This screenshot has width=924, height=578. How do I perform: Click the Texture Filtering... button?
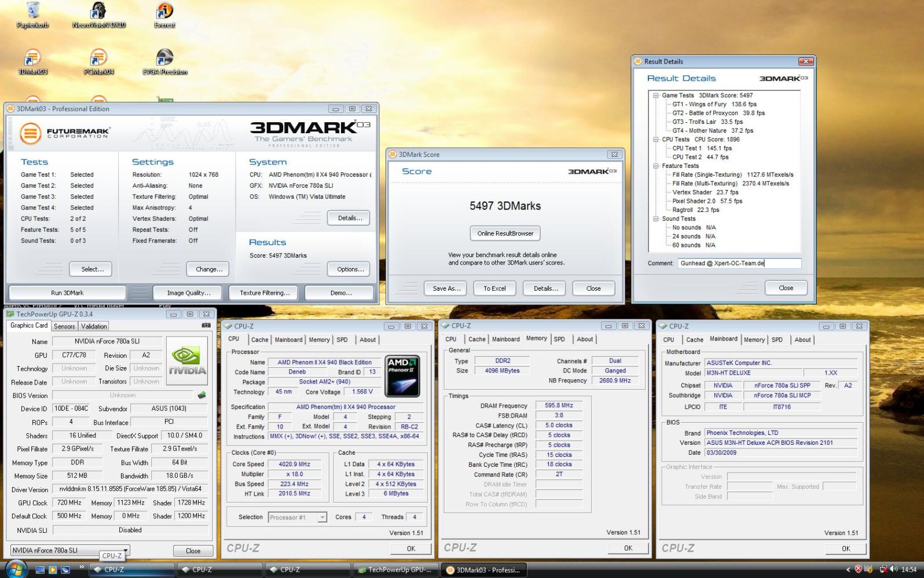click(265, 293)
